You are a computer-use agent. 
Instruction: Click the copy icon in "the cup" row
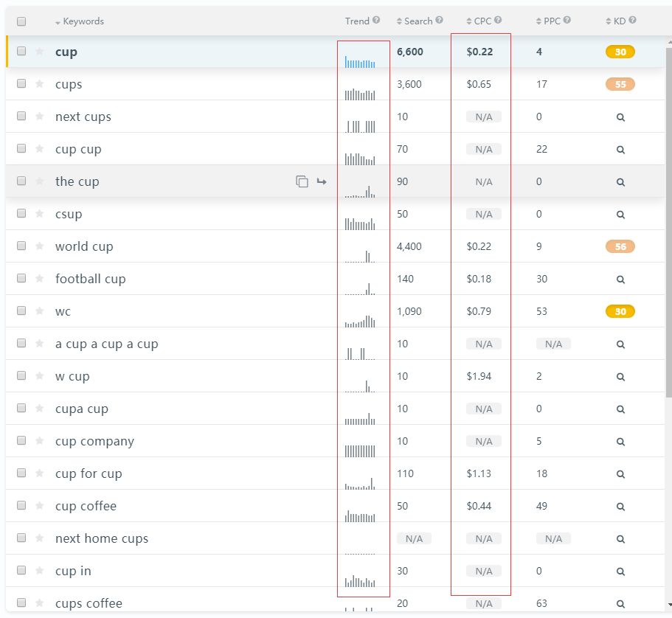point(302,181)
